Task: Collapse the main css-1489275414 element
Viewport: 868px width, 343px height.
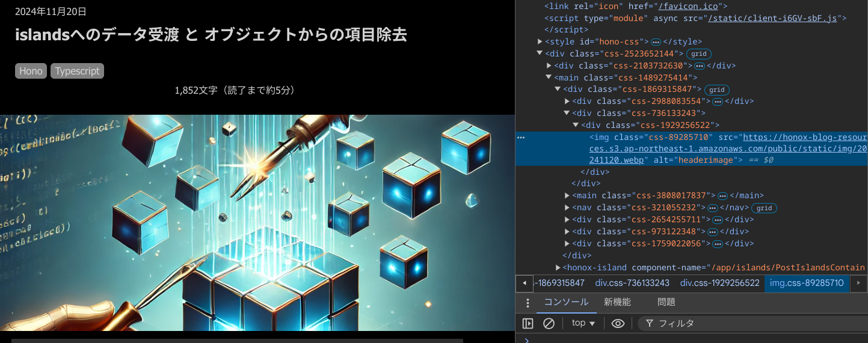Action: tap(549, 77)
